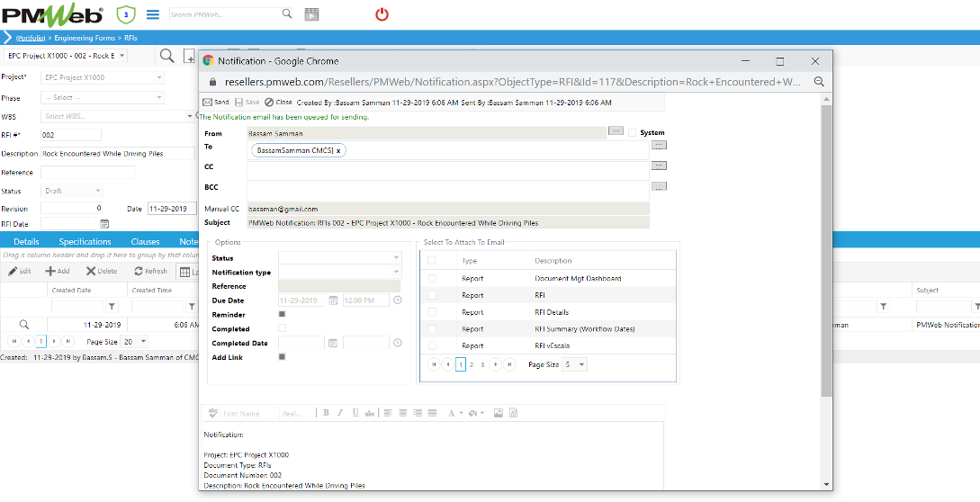
Task: Send the notification email
Action: pos(216,102)
